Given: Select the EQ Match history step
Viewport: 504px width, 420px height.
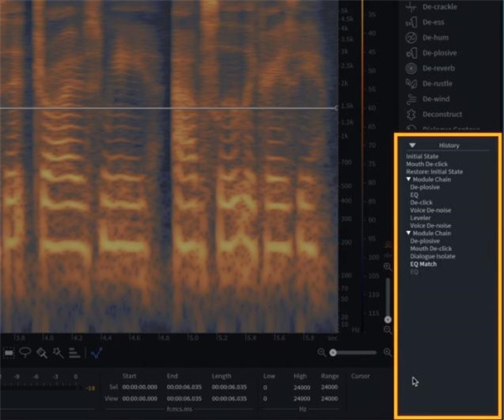Looking at the screenshot, I should coord(423,264).
